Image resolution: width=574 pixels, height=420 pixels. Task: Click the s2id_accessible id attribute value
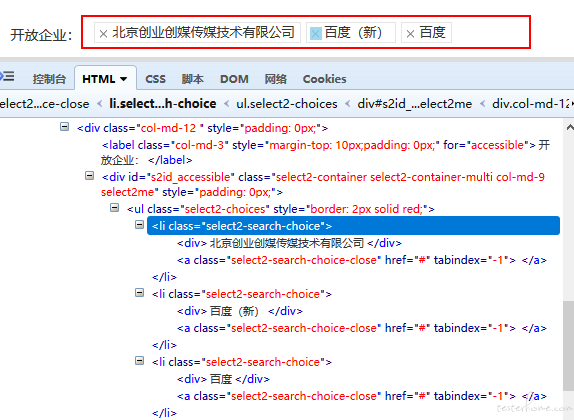(190, 177)
